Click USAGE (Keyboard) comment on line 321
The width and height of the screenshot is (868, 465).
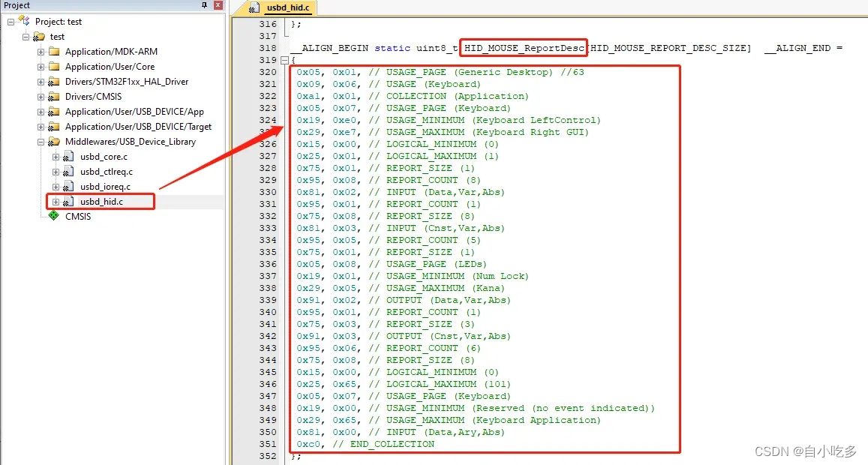425,84
